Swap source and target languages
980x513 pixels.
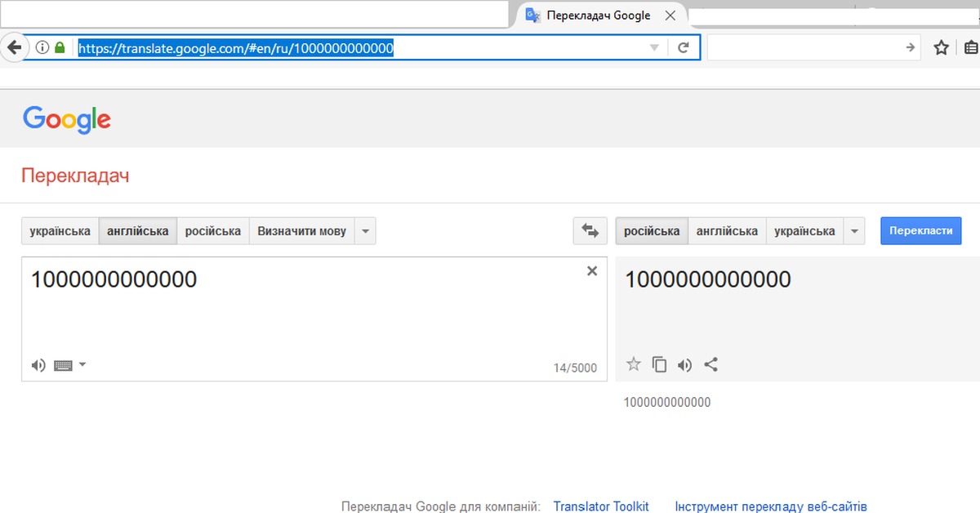[x=590, y=231]
